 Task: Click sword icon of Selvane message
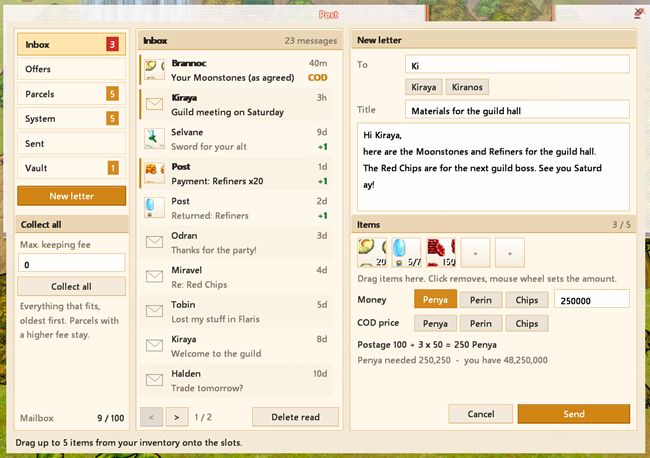[x=154, y=138]
